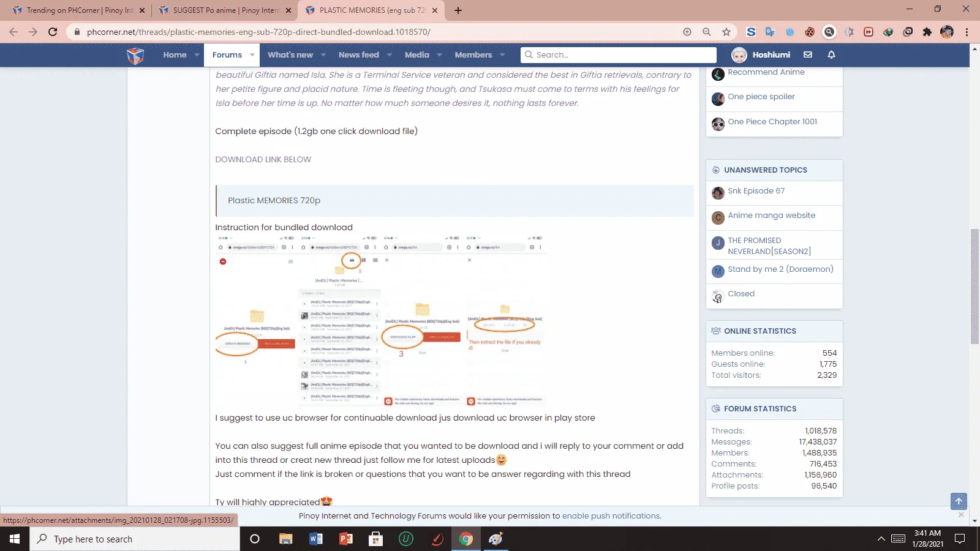Open the Home nav item

[x=175, y=54]
